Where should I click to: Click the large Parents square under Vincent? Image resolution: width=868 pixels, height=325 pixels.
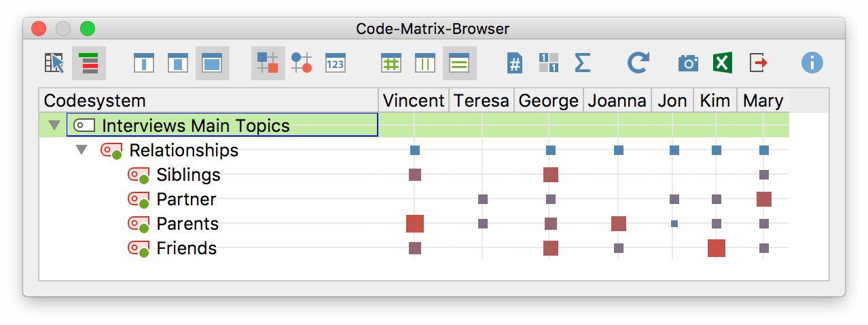tap(415, 224)
